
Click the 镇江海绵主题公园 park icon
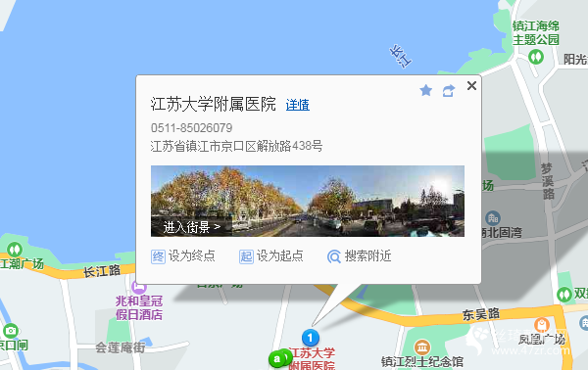536,57
